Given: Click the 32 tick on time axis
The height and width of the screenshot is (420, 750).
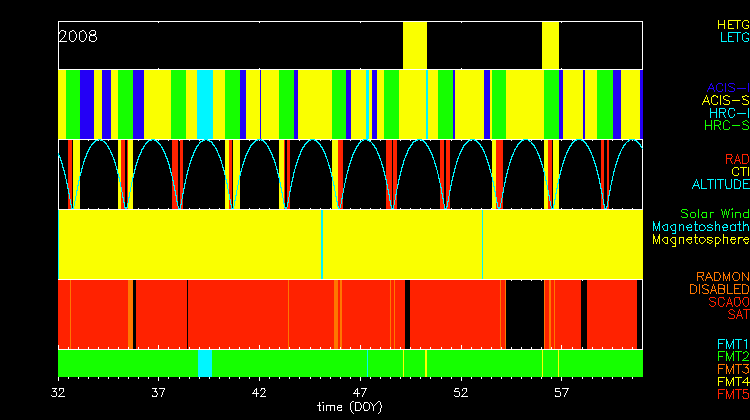Looking at the screenshot, I should (x=59, y=393).
